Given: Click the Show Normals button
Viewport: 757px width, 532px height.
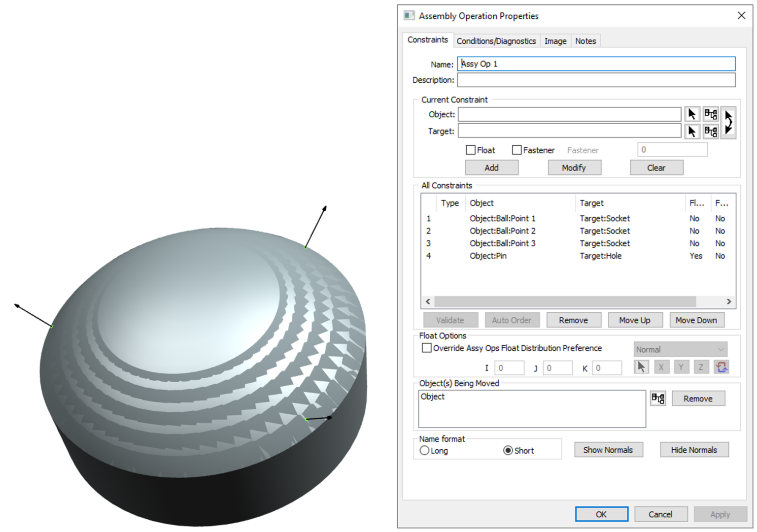Looking at the screenshot, I should 608,449.
